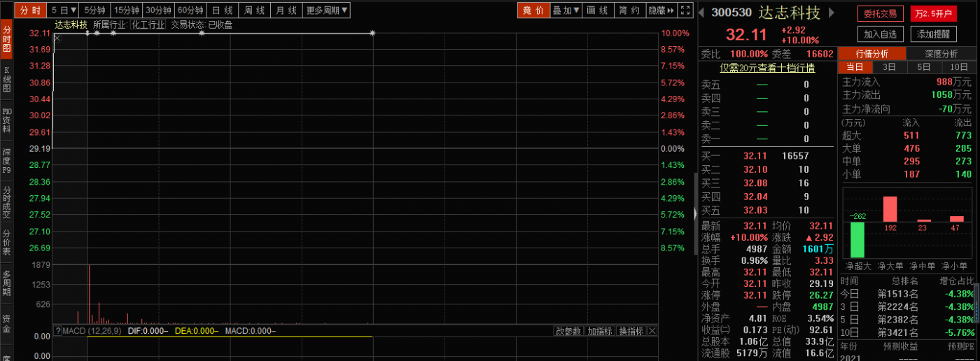
Task: Open the 5日 period dropdown
Action: (x=64, y=10)
